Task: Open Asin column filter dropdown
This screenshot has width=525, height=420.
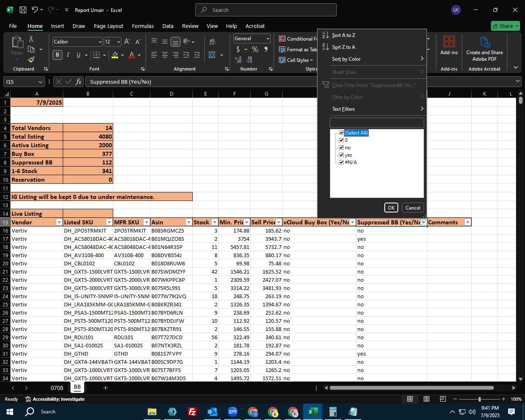Action: [x=189, y=222]
